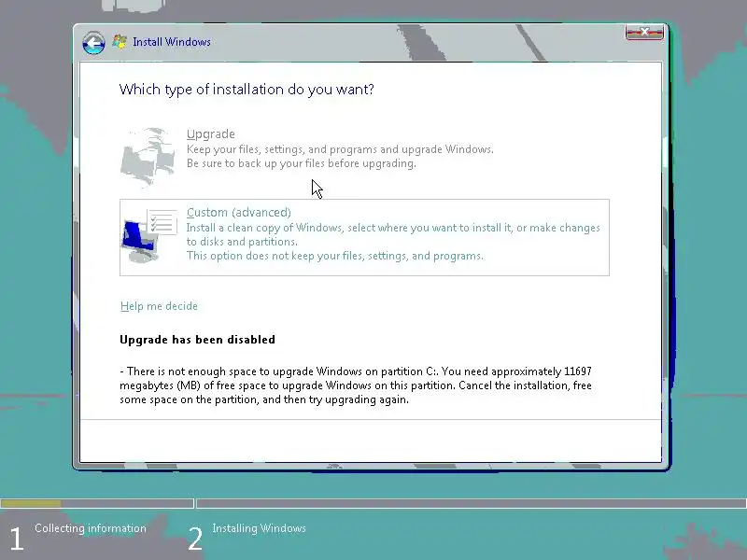Click 'Be sure to back up your files' line

pos(301,163)
